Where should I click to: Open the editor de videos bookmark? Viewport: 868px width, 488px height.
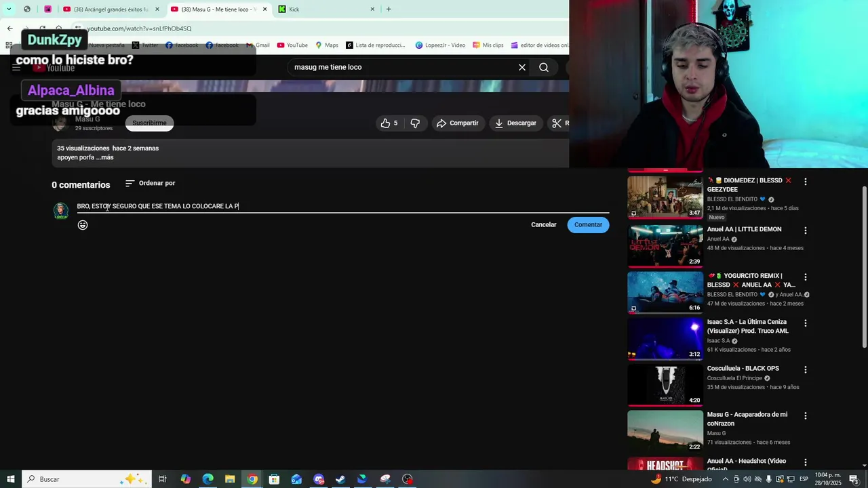click(x=540, y=45)
